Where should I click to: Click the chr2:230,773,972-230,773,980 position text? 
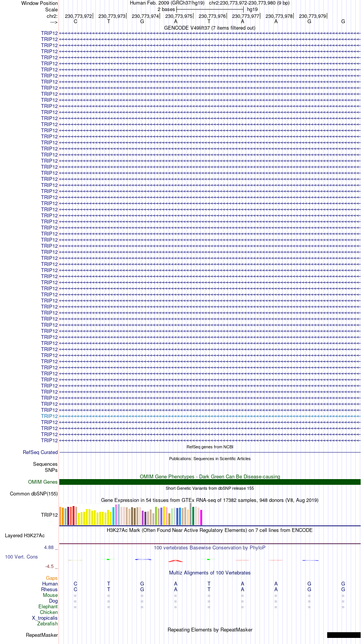coord(249,3)
